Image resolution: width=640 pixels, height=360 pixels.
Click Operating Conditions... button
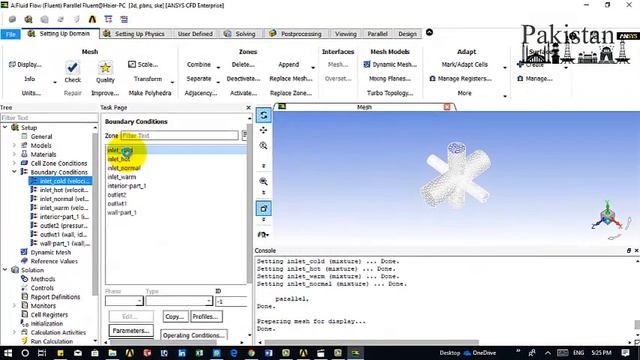click(x=193, y=335)
